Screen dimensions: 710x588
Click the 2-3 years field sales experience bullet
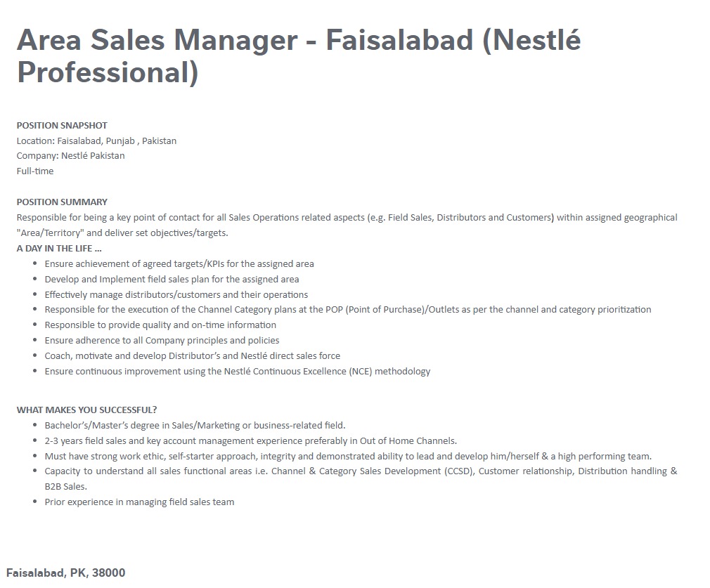250,440
